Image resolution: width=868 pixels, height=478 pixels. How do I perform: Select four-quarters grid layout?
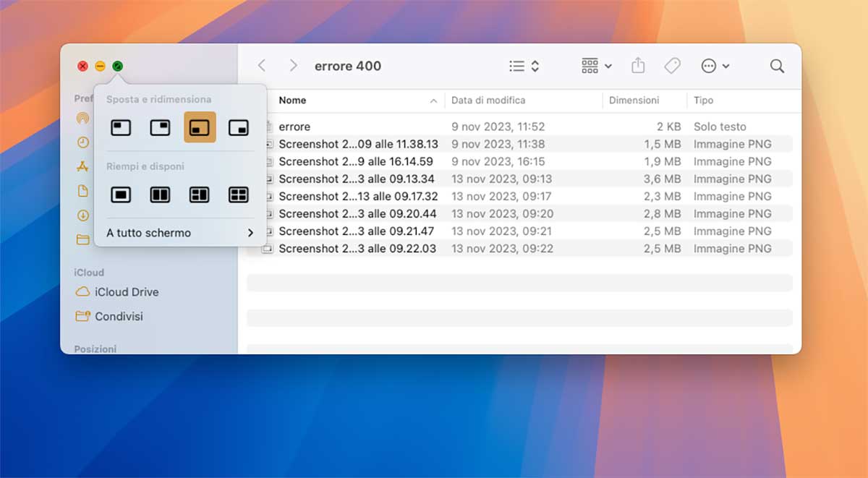[x=239, y=195]
